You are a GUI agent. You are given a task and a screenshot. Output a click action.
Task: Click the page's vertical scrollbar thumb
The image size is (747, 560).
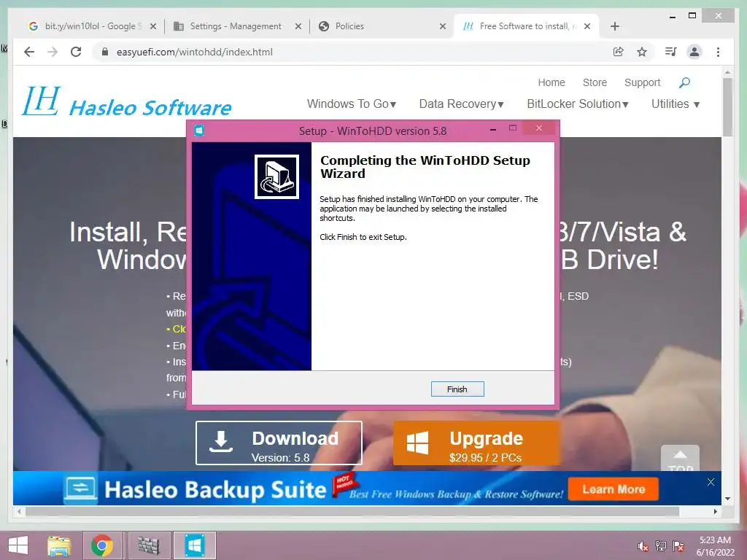point(727,108)
